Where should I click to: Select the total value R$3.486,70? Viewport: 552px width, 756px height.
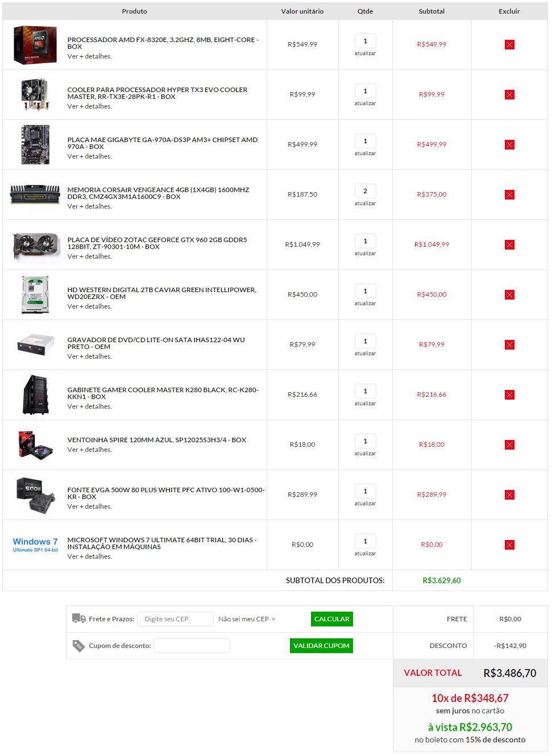pos(510,673)
